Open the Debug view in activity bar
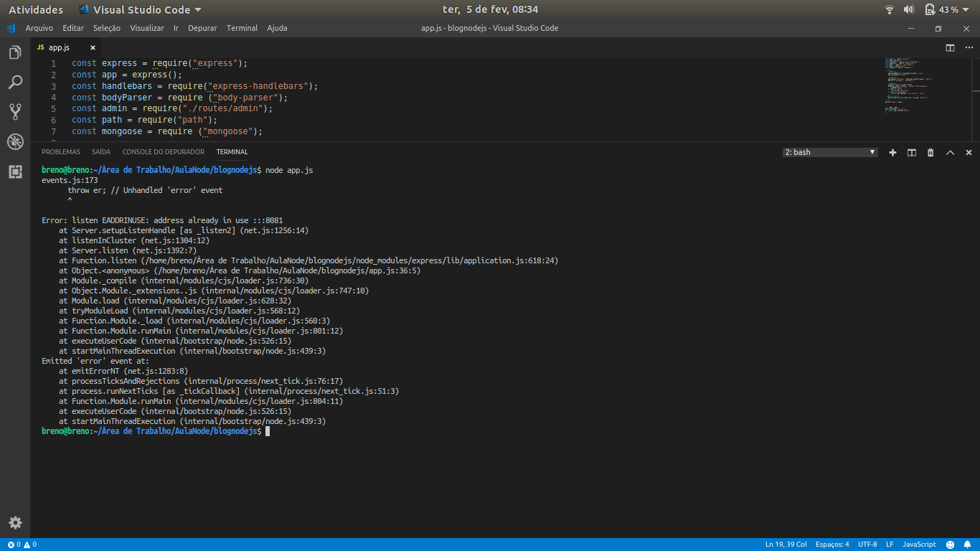Screen dimensions: 980x551 15,141
